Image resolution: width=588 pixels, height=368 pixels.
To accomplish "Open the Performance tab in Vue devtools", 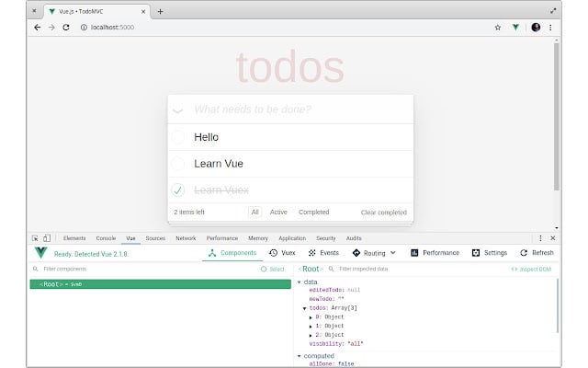I will pyautogui.click(x=435, y=253).
